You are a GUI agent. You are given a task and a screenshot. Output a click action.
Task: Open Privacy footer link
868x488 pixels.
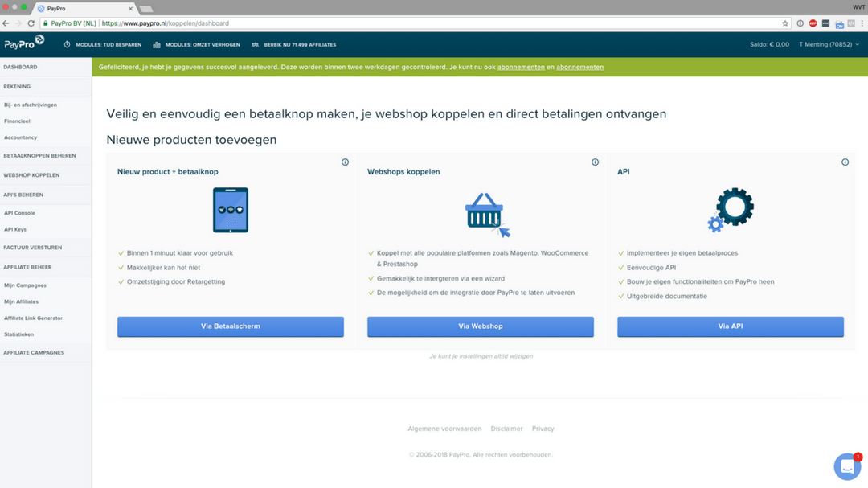click(543, 429)
